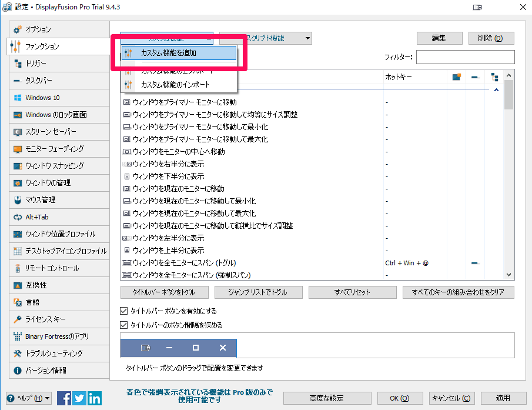Open the タスクバー settings page
The height and width of the screenshot is (410, 532).
click(59, 81)
